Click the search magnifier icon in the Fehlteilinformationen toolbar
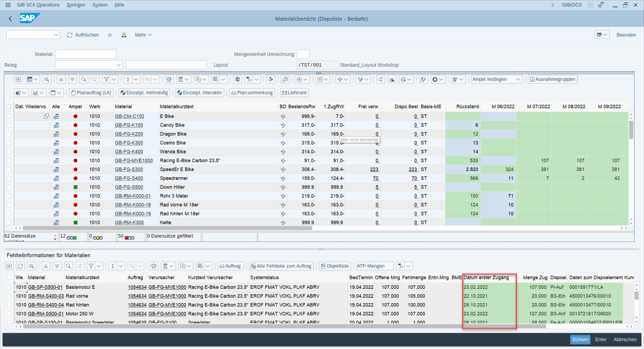This screenshot has width=644, height=349. (x=68, y=266)
